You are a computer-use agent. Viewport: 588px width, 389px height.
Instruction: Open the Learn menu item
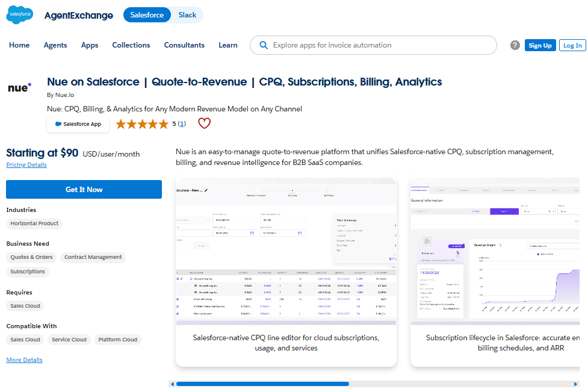pyautogui.click(x=228, y=45)
